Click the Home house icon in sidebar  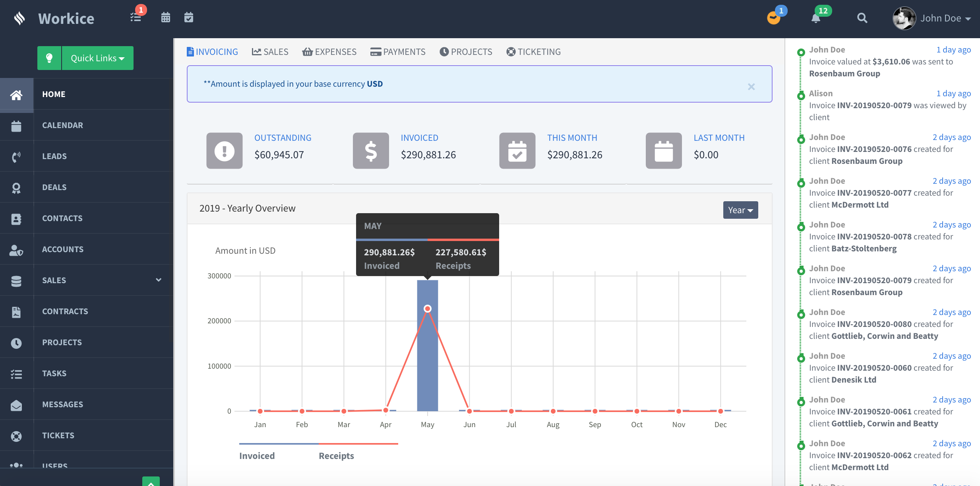coord(16,95)
